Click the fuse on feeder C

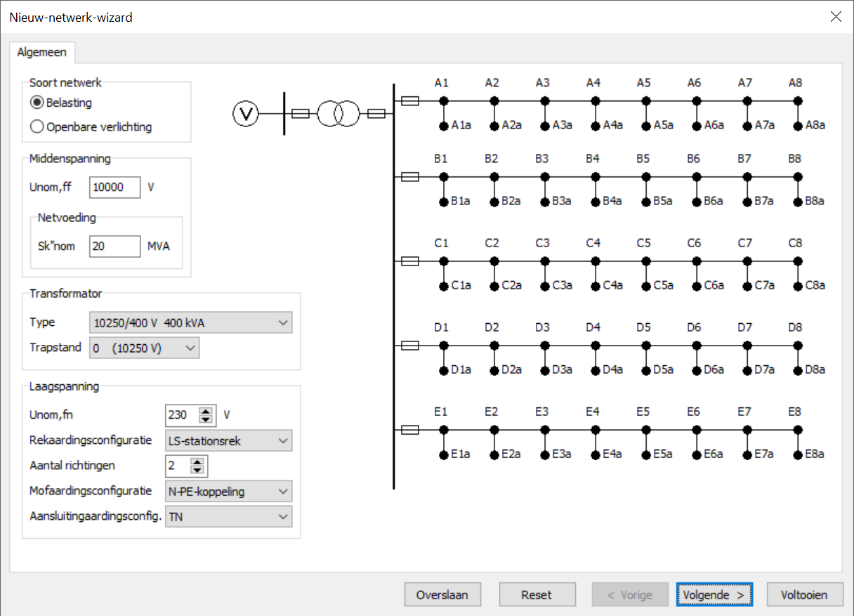tap(410, 261)
